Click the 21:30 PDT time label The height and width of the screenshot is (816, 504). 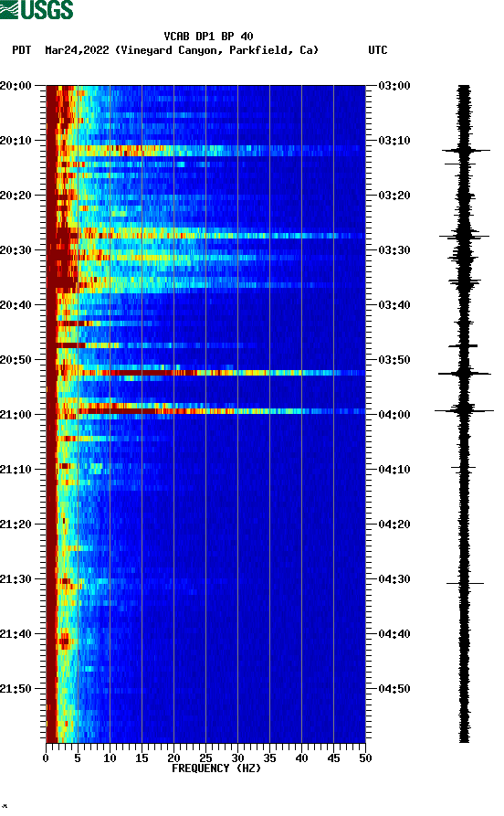(16, 578)
